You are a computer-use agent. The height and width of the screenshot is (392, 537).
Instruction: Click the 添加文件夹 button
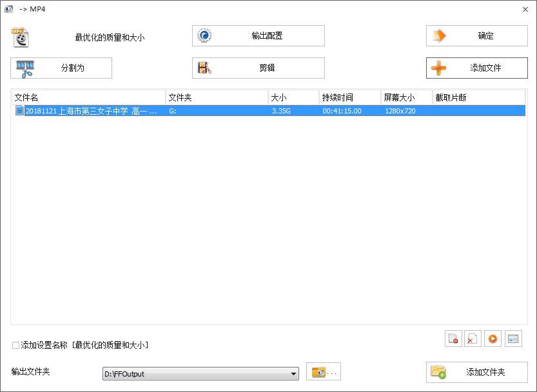click(x=476, y=372)
